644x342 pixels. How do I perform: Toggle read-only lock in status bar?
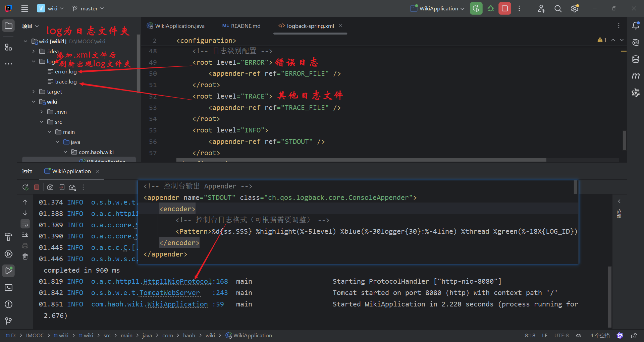[x=634, y=335]
